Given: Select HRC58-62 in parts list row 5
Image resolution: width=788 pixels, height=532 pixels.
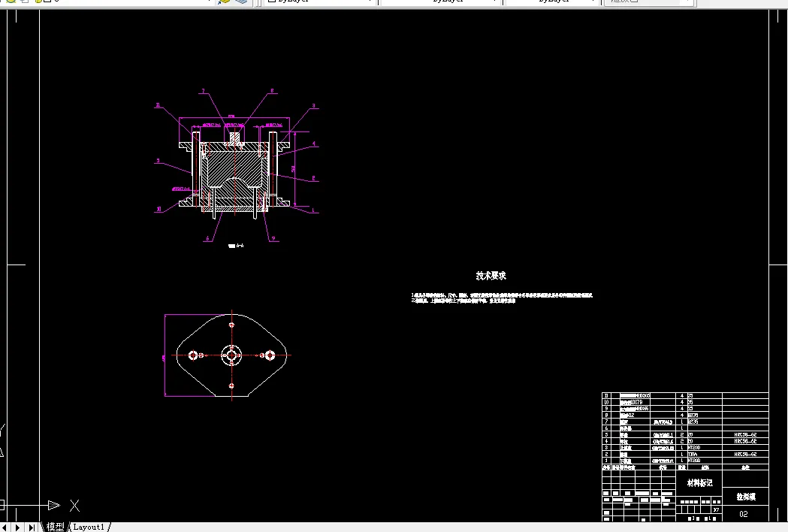Looking at the screenshot, I should 745,434.
